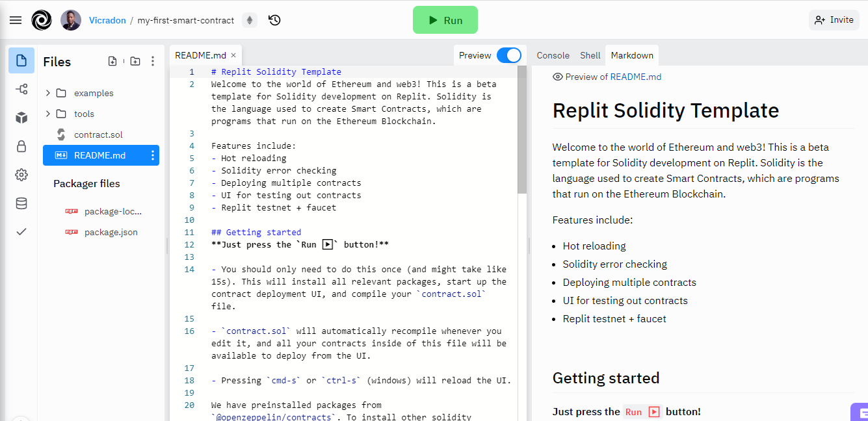
Task: Open Database icon in sidebar
Action: point(21,203)
